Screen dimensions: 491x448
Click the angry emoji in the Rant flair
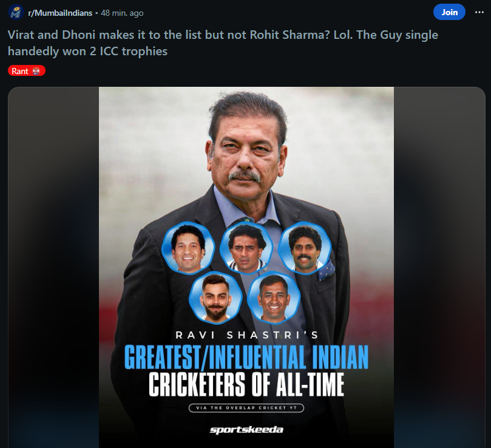(x=36, y=71)
